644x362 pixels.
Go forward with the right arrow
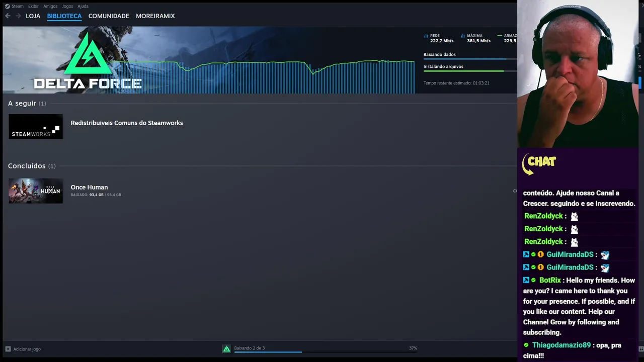[x=18, y=16]
